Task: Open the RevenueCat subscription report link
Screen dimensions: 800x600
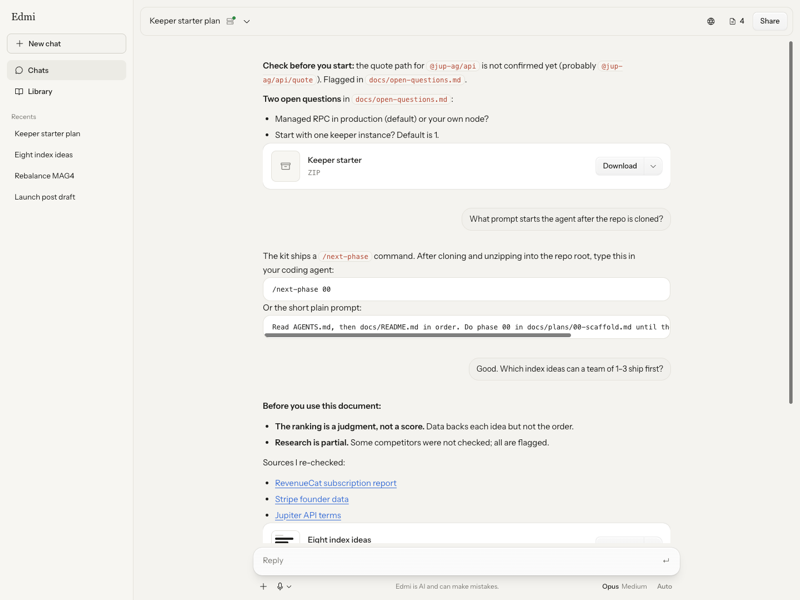Action: (x=336, y=483)
